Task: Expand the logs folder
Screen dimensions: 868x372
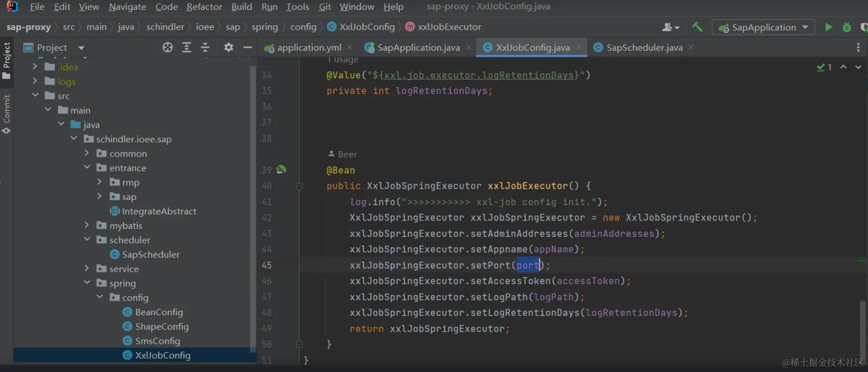Action: click(x=35, y=81)
